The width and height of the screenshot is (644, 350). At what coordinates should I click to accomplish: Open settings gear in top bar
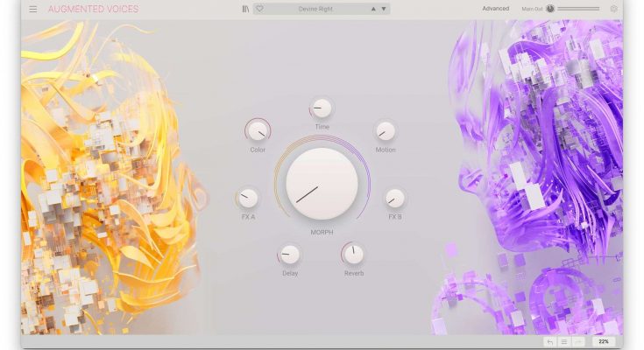pos(613,10)
